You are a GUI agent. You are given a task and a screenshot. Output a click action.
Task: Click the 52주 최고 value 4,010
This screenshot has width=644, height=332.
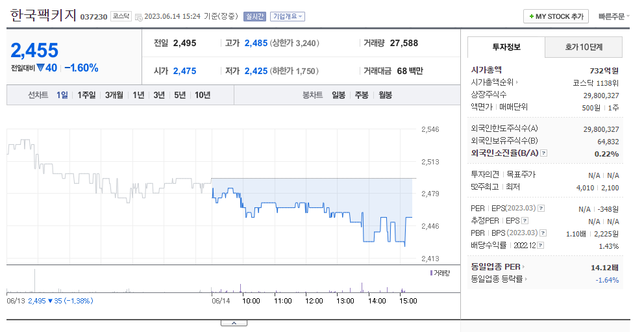click(586, 188)
